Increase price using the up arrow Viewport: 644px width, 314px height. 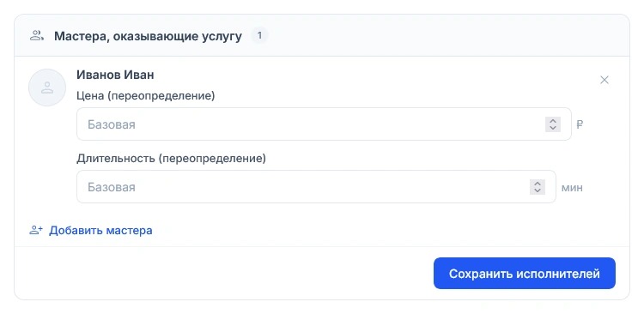pos(553,121)
